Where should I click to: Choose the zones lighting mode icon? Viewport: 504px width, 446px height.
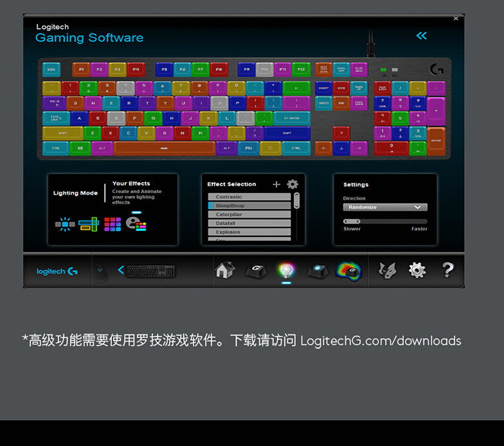click(89, 224)
